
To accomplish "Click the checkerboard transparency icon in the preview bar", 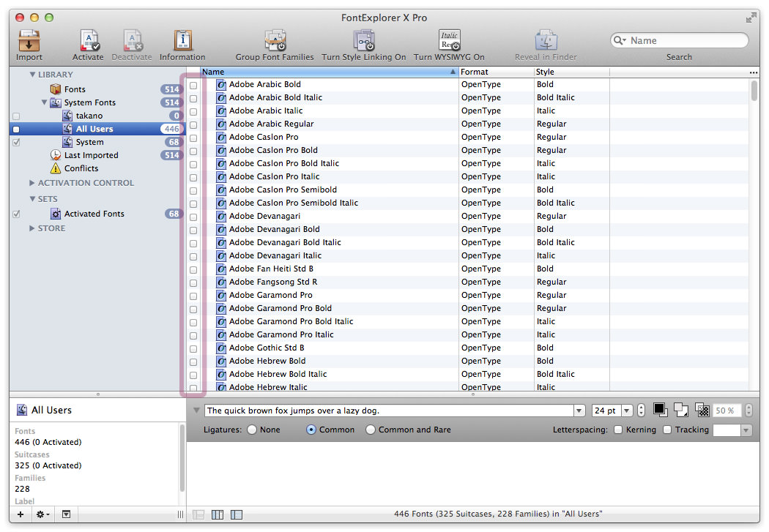I will (702, 410).
